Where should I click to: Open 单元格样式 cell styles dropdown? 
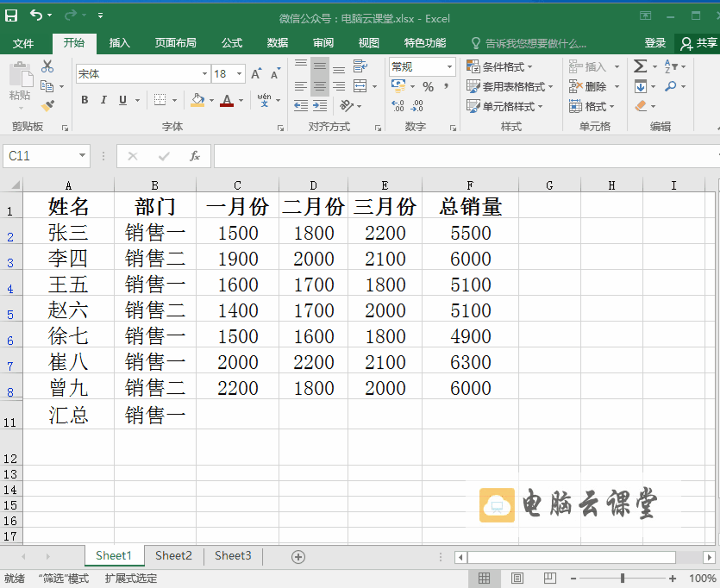[504, 107]
